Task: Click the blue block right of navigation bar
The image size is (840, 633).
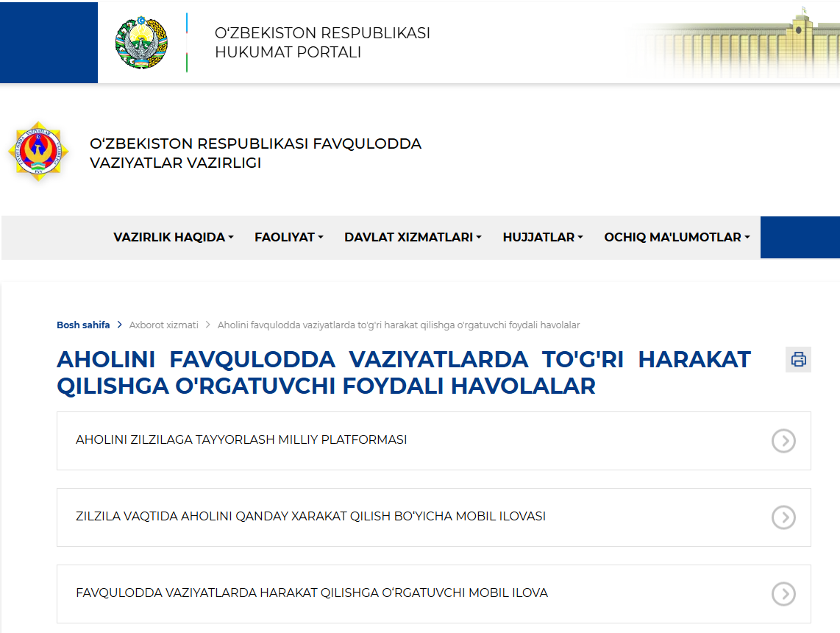Action: pos(800,237)
